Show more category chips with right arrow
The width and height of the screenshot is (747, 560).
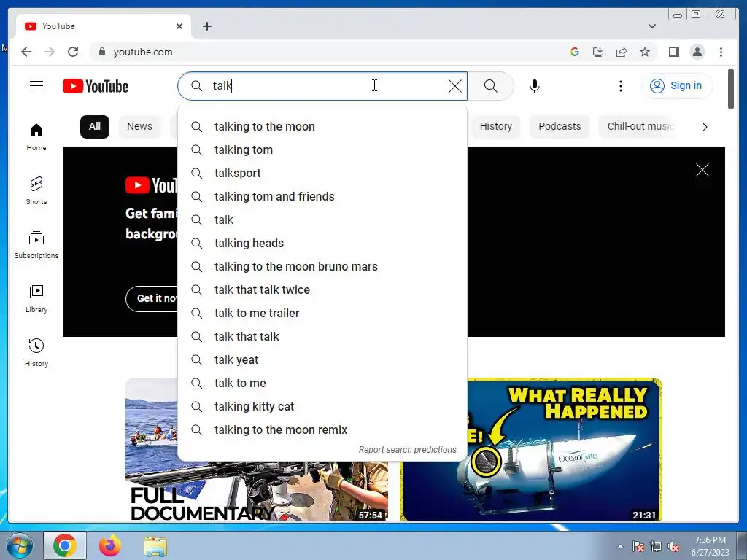tap(704, 127)
